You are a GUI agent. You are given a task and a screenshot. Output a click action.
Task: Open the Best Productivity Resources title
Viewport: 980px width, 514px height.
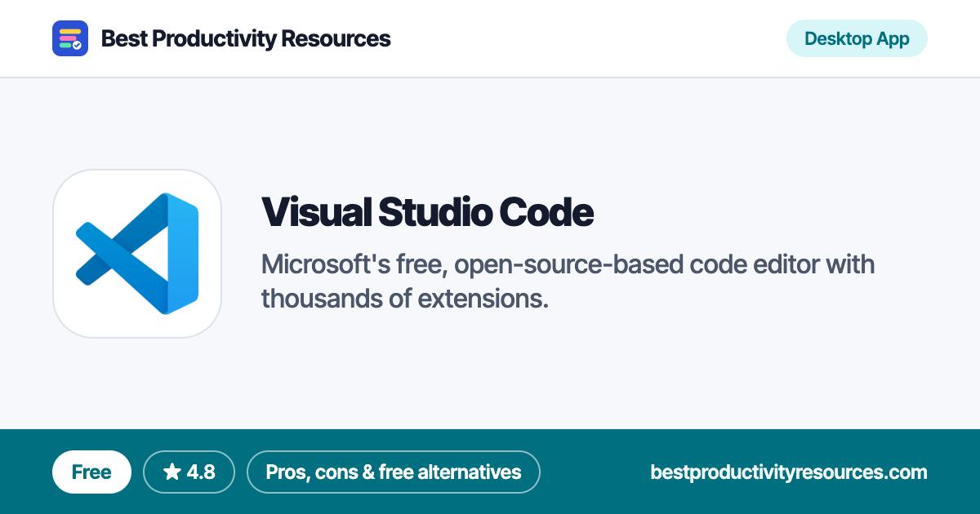tap(246, 38)
